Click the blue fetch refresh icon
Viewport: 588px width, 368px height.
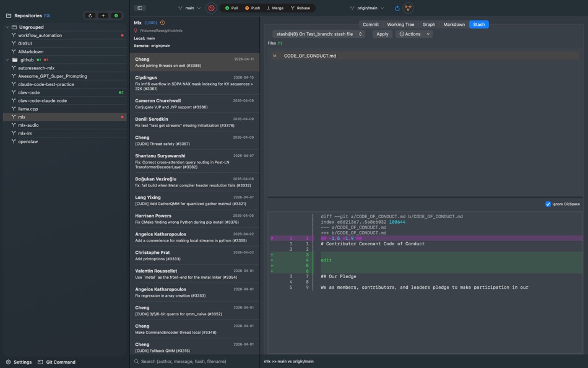397,8
